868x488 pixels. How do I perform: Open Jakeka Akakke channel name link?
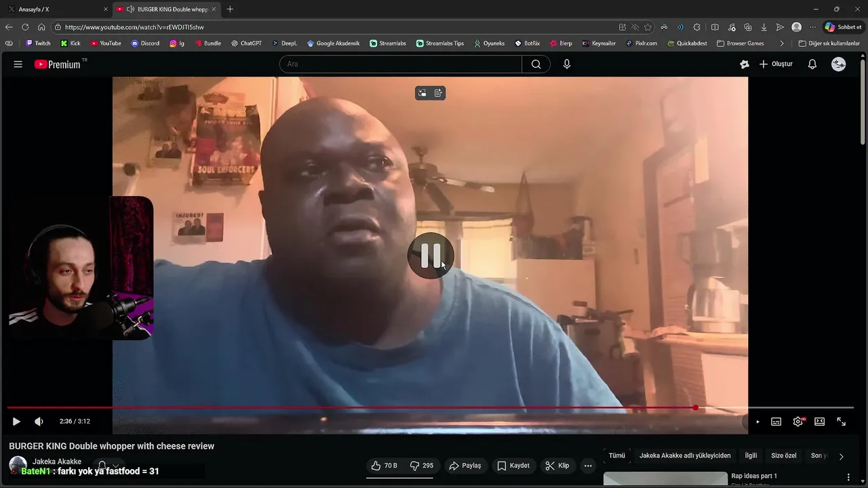click(x=57, y=462)
